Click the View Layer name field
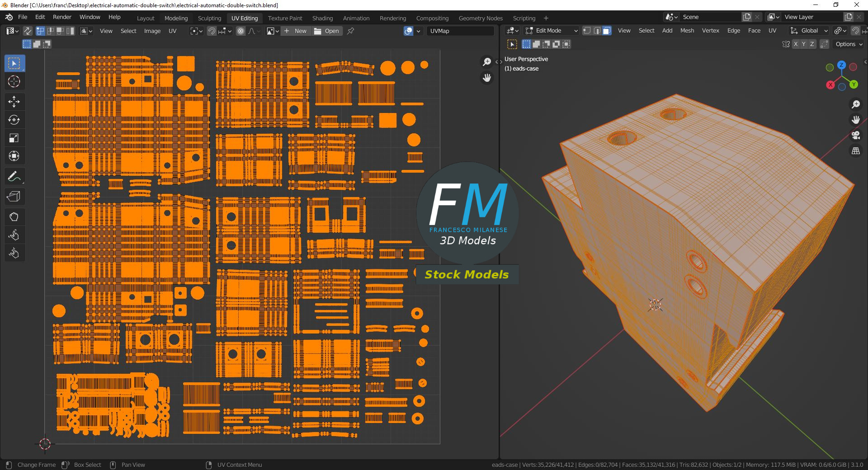This screenshot has width=868, height=470. click(812, 17)
